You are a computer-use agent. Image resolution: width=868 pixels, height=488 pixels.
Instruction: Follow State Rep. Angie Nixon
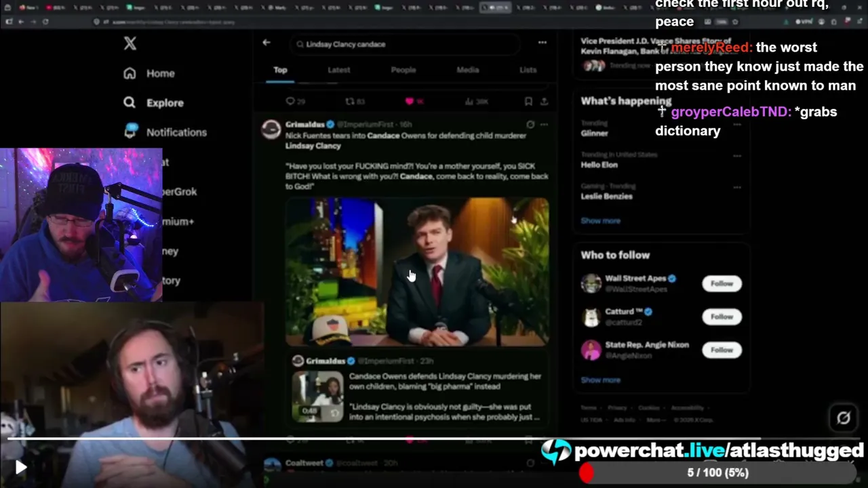(722, 350)
